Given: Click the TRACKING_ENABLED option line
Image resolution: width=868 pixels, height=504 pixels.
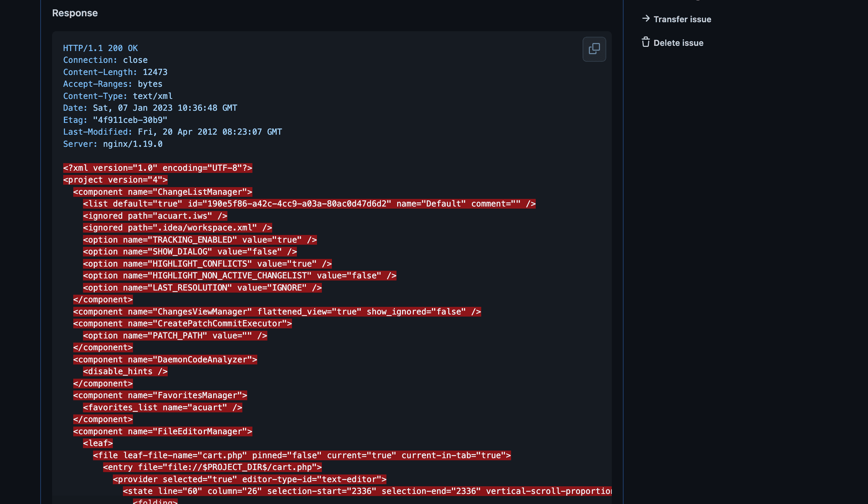Looking at the screenshot, I should click(200, 240).
